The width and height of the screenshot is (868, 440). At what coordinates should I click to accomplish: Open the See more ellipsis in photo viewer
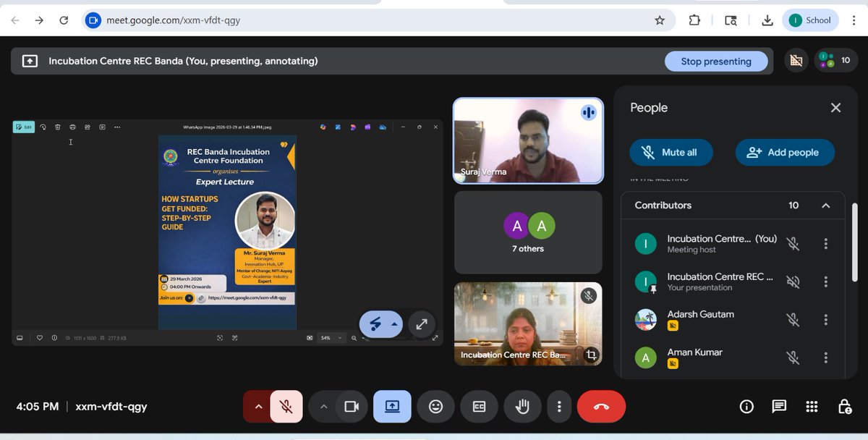[x=117, y=127]
